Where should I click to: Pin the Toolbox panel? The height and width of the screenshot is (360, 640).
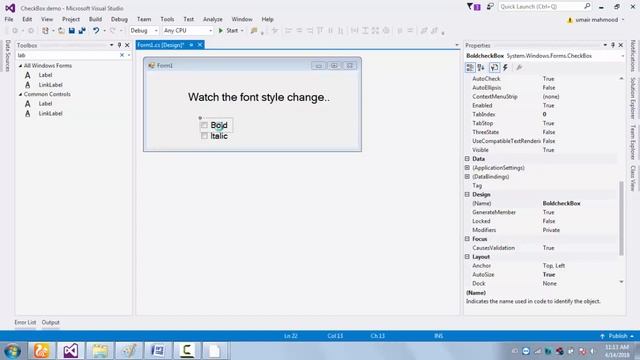click(x=119, y=45)
